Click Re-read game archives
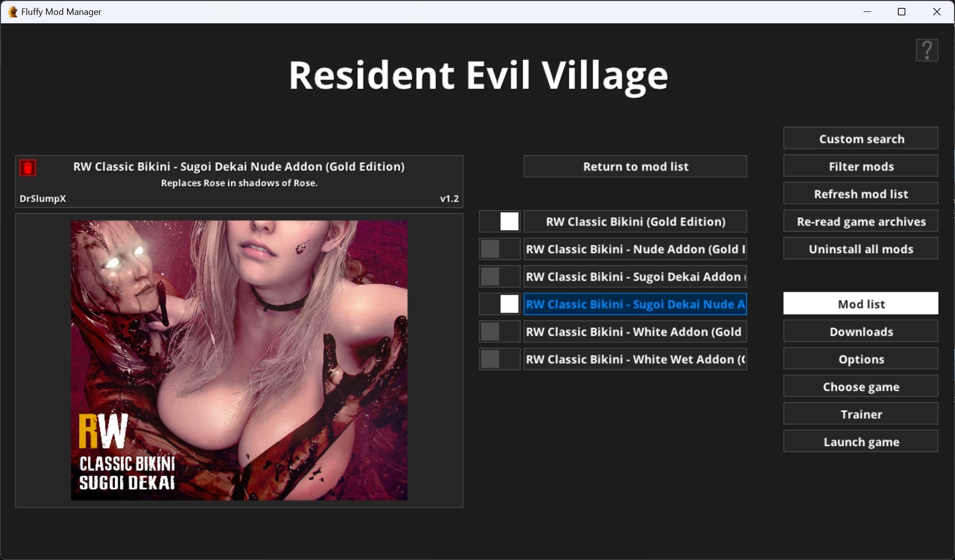This screenshot has height=560, width=955. [861, 222]
